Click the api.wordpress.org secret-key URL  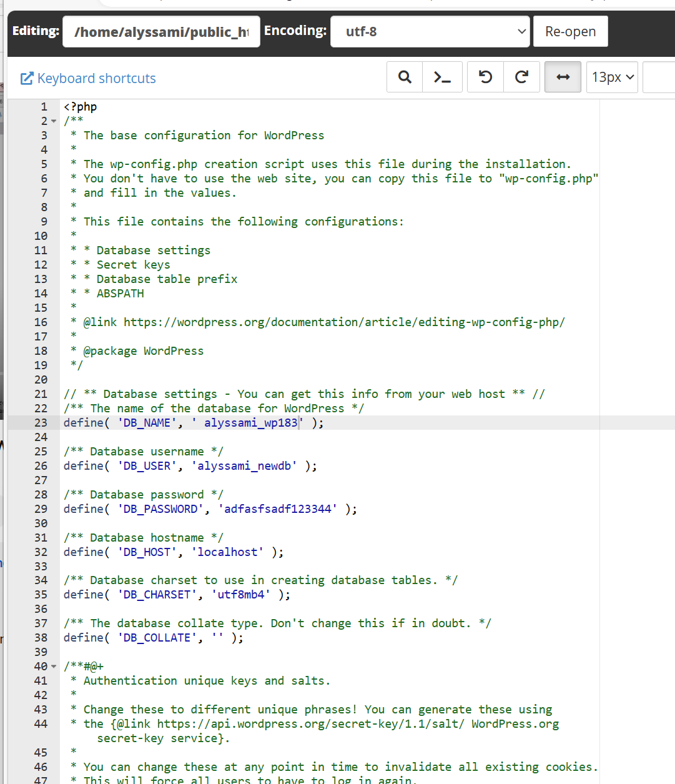[x=310, y=724]
